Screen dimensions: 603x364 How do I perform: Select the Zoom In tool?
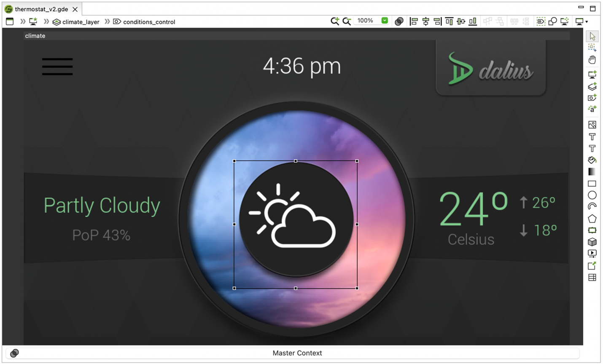pos(335,21)
